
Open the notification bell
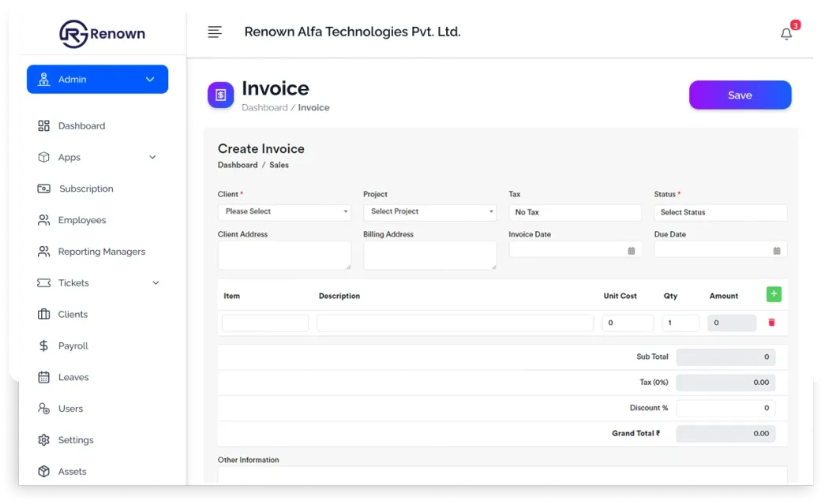coord(786,34)
